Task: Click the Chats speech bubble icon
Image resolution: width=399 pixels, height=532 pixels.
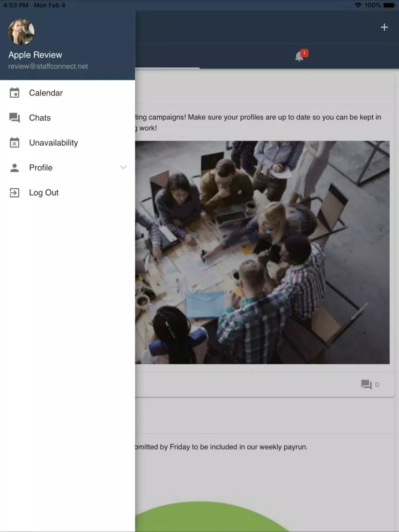Action: 14,118
